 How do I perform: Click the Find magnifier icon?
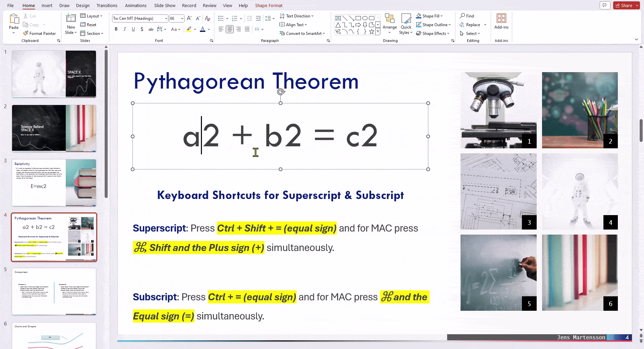[x=463, y=16]
